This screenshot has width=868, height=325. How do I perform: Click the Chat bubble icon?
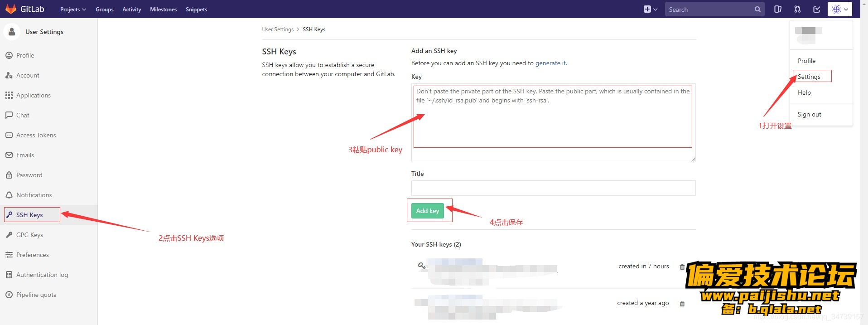tap(9, 115)
